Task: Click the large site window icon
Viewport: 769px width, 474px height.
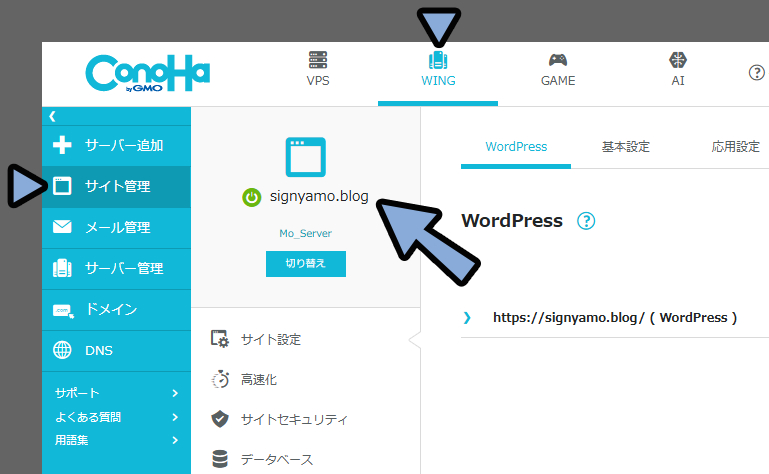Action: (x=306, y=157)
